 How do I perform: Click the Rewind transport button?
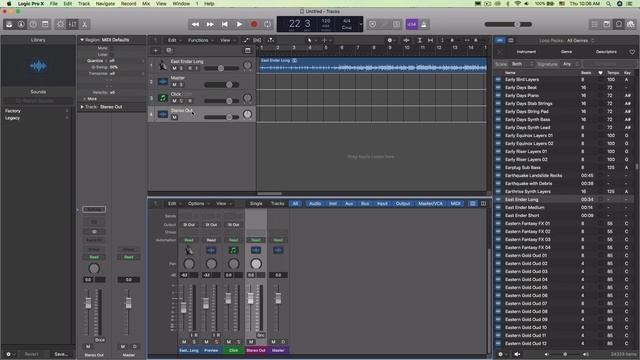(x=196, y=24)
